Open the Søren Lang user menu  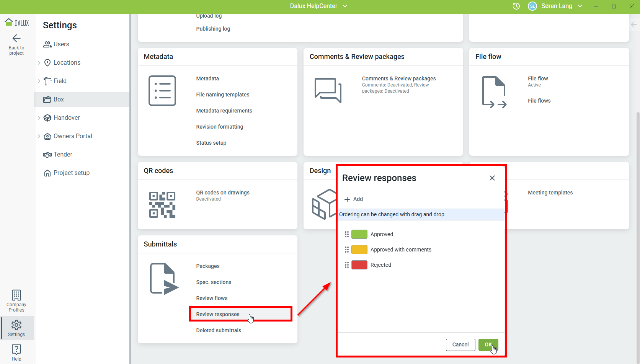(x=561, y=6)
